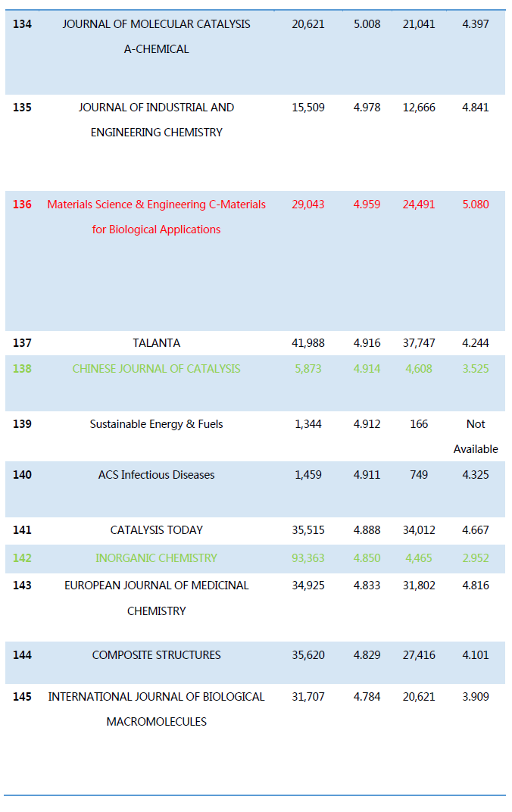Screen dimensions: 512x812
Task: Select JOURNAL OF MOLECULAR CATALYSIS A-CHEMICAL title
Action: 156,24
